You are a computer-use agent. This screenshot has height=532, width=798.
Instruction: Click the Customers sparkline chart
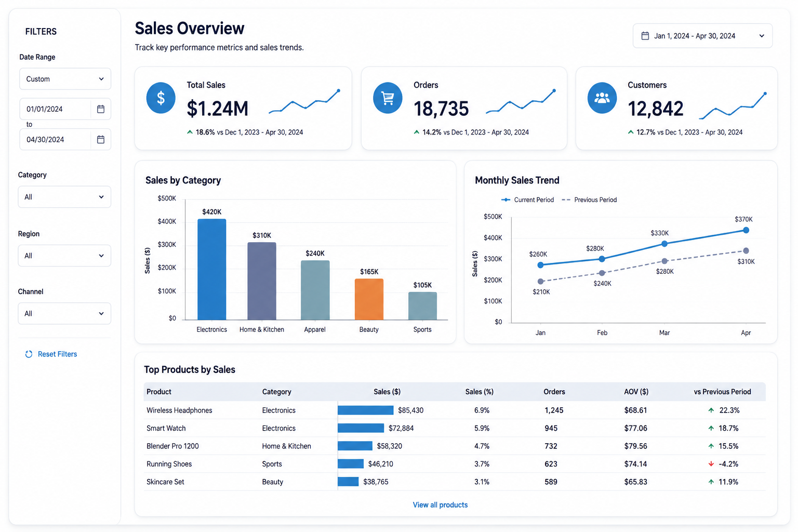pyautogui.click(x=733, y=105)
